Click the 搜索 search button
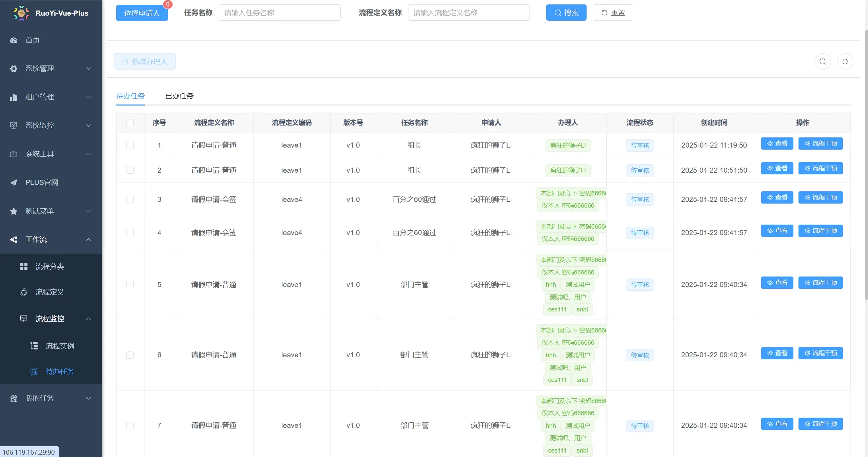Screen dimensions: 868x457 [x=566, y=13]
